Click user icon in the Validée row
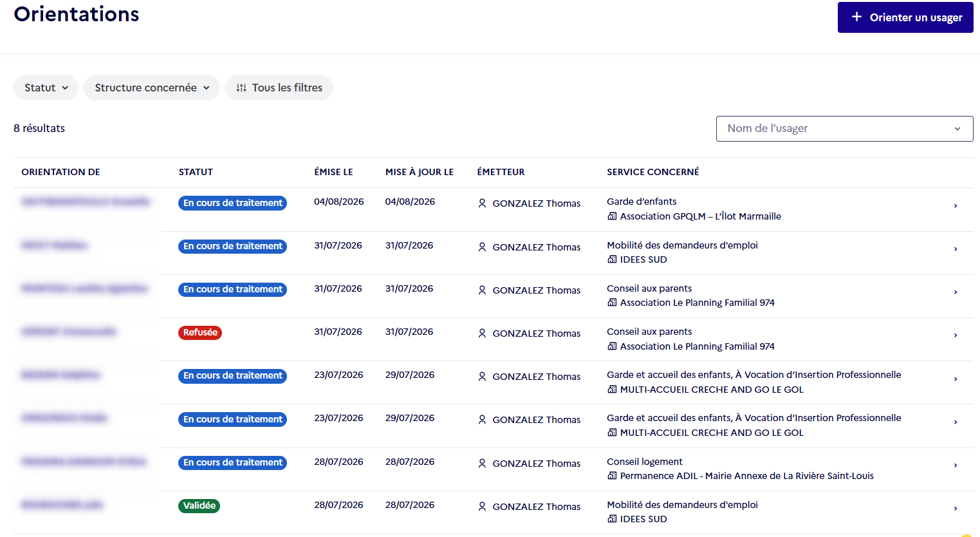The image size is (980, 537). [x=482, y=507]
